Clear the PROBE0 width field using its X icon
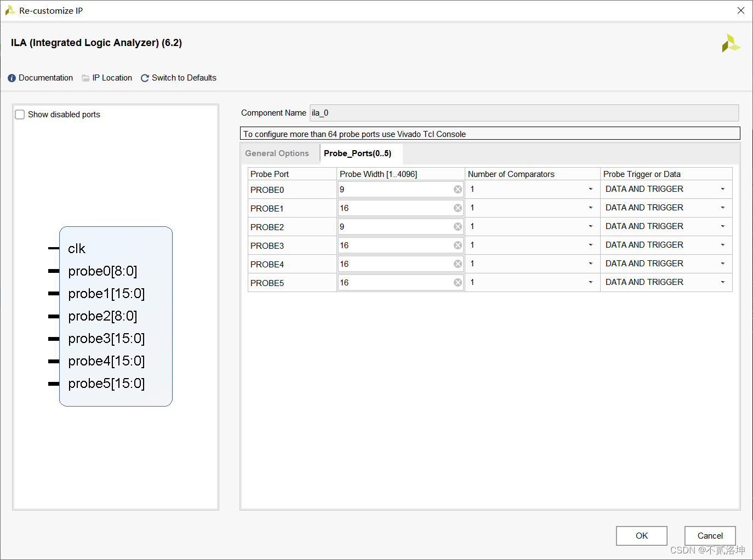Viewport: 753px width, 560px height. coord(458,190)
